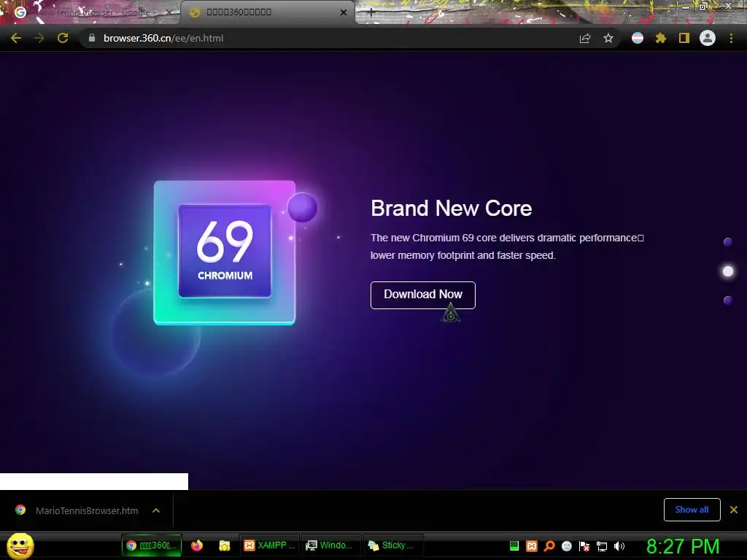Jump to the third slide dot

(728, 300)
